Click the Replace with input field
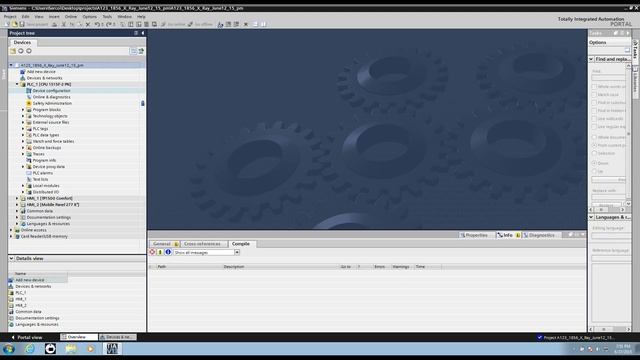The image size is (640, 360). [608, 198]
